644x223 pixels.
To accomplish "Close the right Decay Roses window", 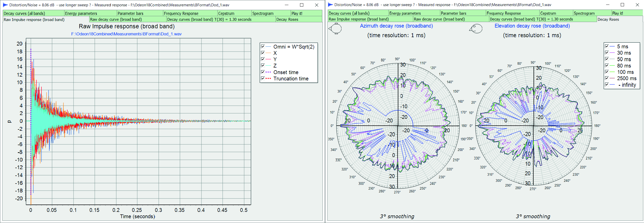I will click(x=637, y=5).
